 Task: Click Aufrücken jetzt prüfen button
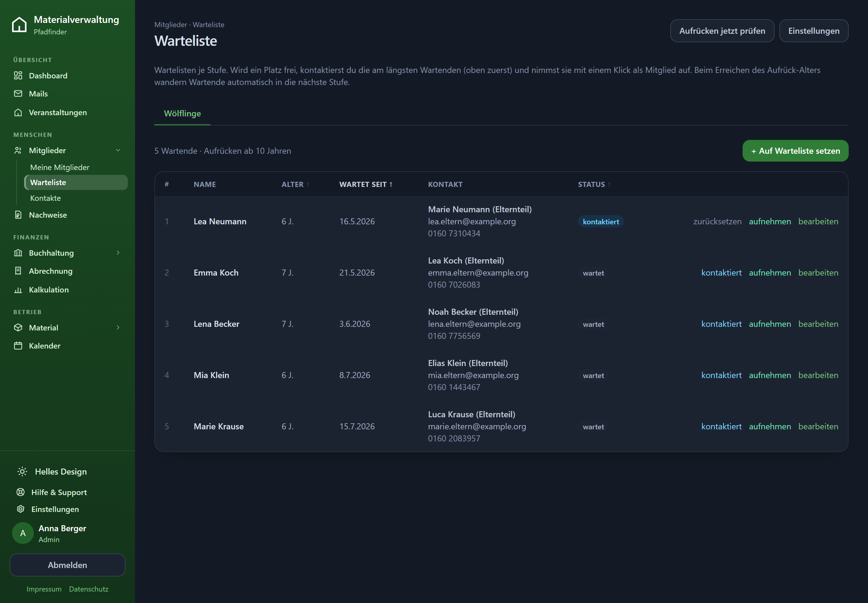click(722, 31)
